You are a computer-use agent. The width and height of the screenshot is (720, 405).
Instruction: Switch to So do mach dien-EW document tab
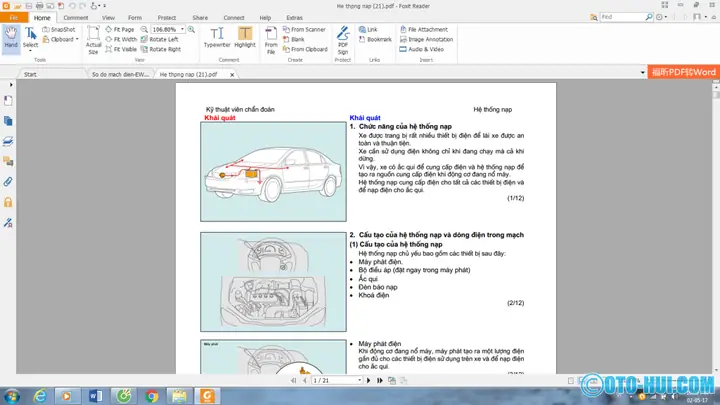tap(120, 74)
